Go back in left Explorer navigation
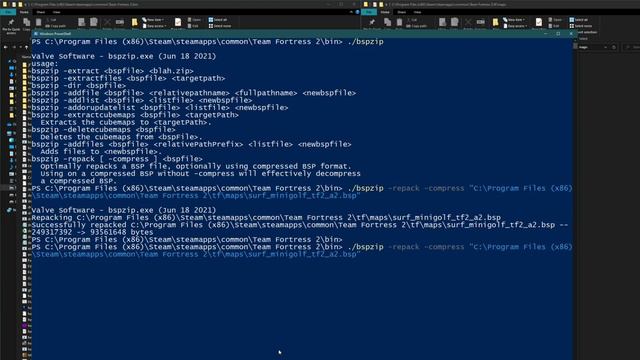The image size is (640, 360). 5,47
